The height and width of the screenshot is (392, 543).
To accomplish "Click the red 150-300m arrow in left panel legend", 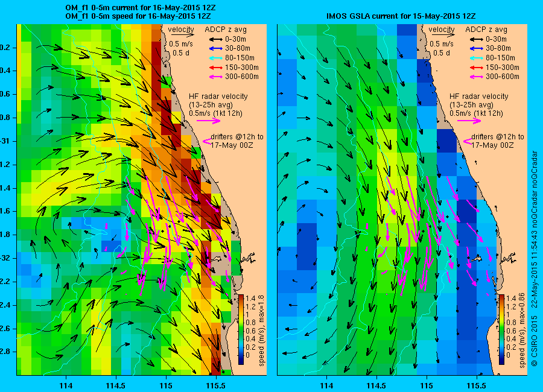I will 215,68.
